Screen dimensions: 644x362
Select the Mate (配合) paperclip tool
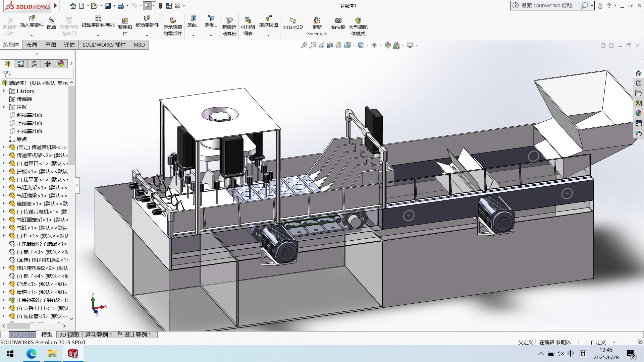point(51,21)
